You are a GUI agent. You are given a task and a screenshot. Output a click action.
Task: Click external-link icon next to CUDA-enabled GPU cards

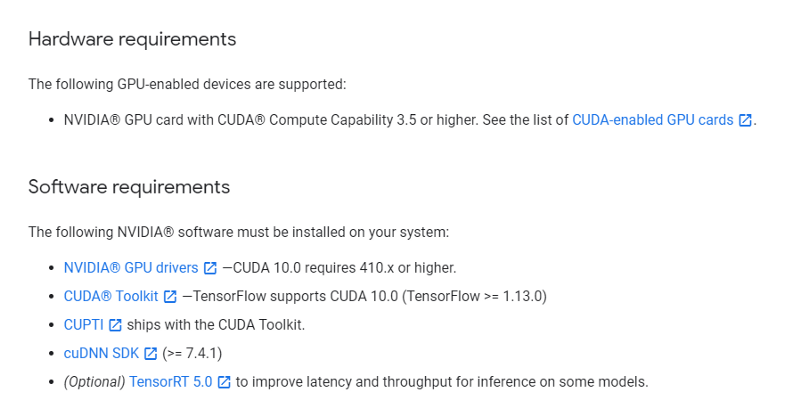click(x=745, y=120)
